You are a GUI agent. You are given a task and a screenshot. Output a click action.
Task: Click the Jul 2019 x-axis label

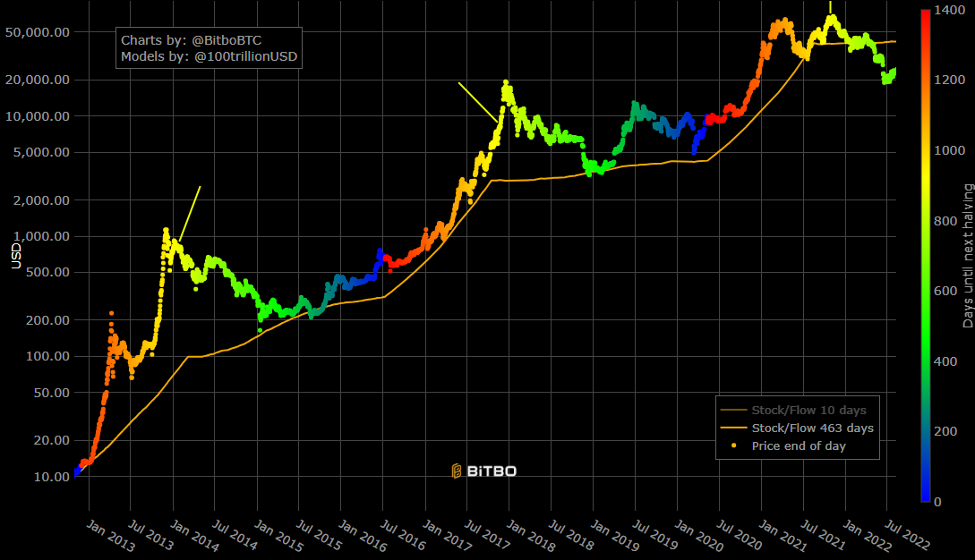[x=655, y=536]
